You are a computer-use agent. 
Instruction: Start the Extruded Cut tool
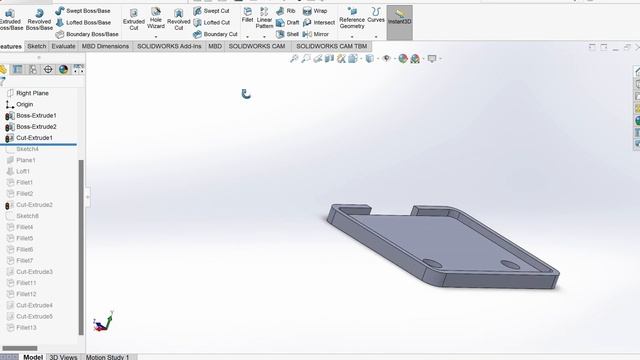coord(134,20)
